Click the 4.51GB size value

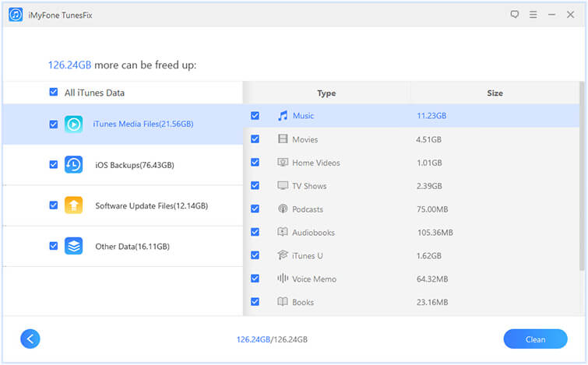(428, 139)
